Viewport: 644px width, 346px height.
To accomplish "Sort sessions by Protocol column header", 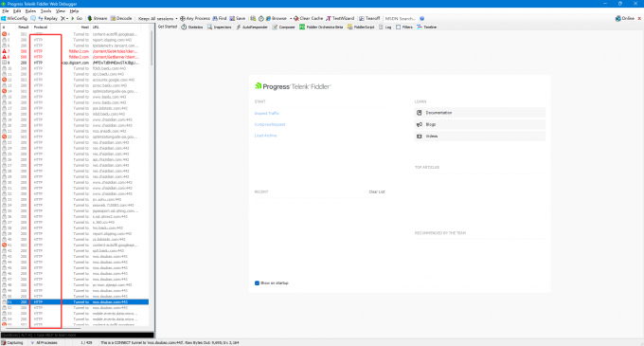I will pyautogui.click(x=41, y=27).
